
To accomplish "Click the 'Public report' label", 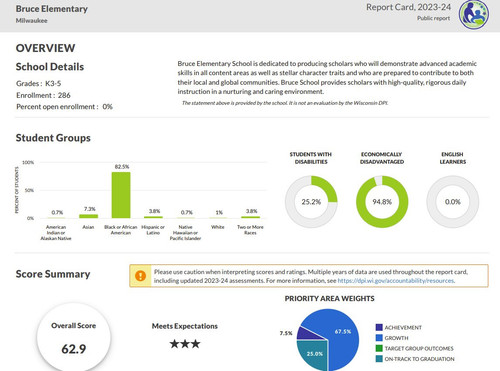I will tap(433, 18).
